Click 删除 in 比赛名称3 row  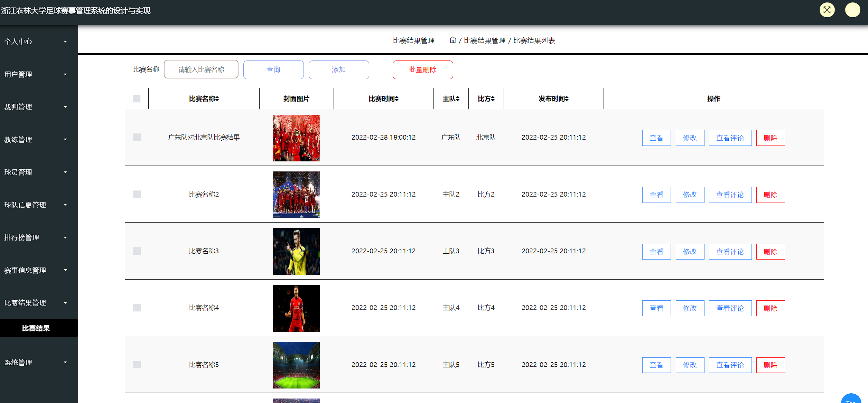pos(771,252)
